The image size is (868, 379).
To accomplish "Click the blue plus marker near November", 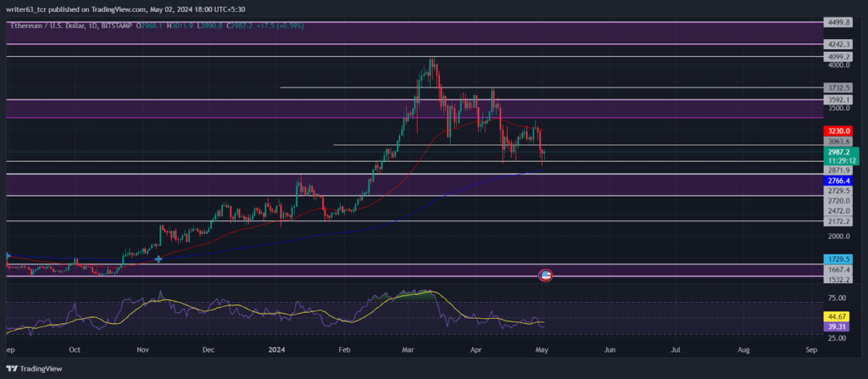I will coord(159,259).
